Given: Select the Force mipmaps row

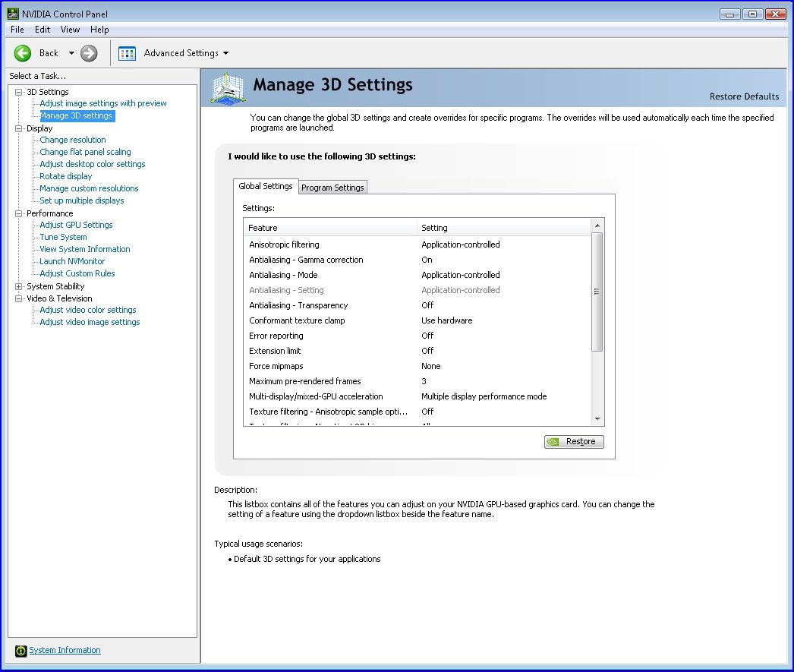Looking at the screenshot, I should 417,366.
